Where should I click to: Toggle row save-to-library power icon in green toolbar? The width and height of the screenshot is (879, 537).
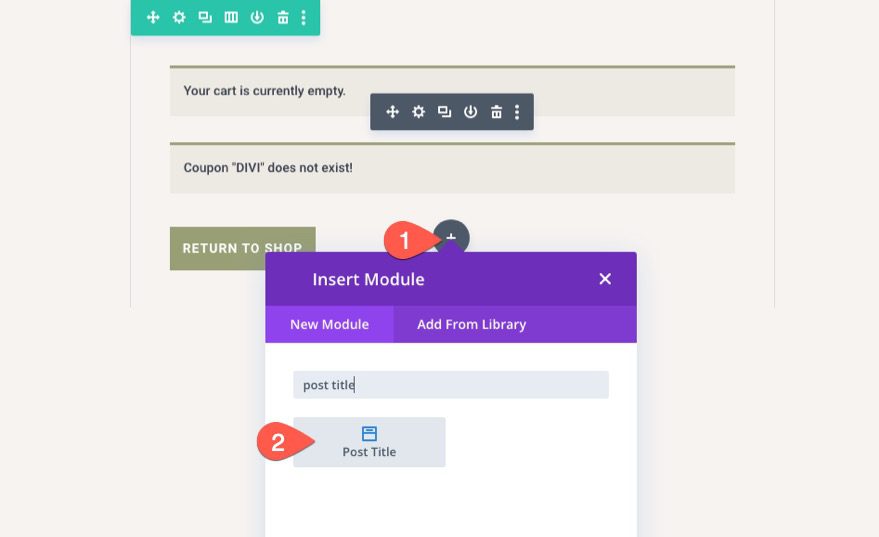pyautogui.click(x=257, y=17)
